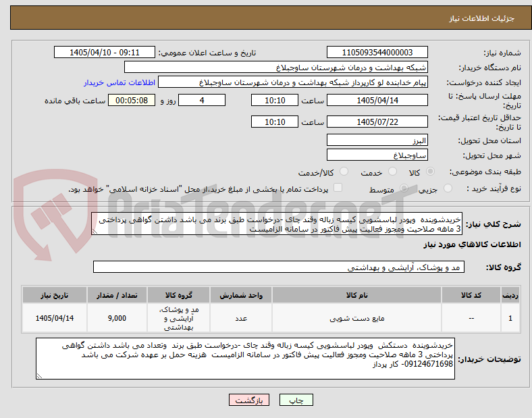Click the resize grip of general description textarea
This screenshot has width=532, height=418.
coord(95,232)
